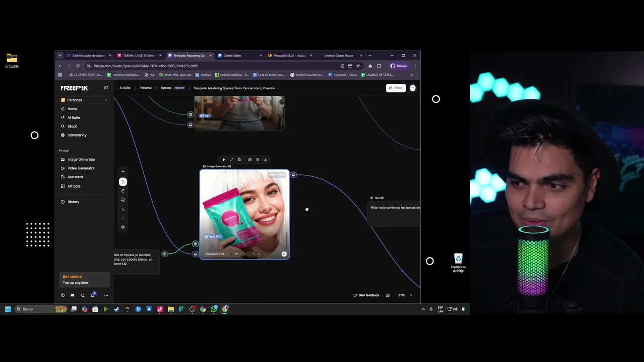This screenshot has height=362, width=644.
Task: Switch to Creative Global House browser tab
Action: coord(340,56)
